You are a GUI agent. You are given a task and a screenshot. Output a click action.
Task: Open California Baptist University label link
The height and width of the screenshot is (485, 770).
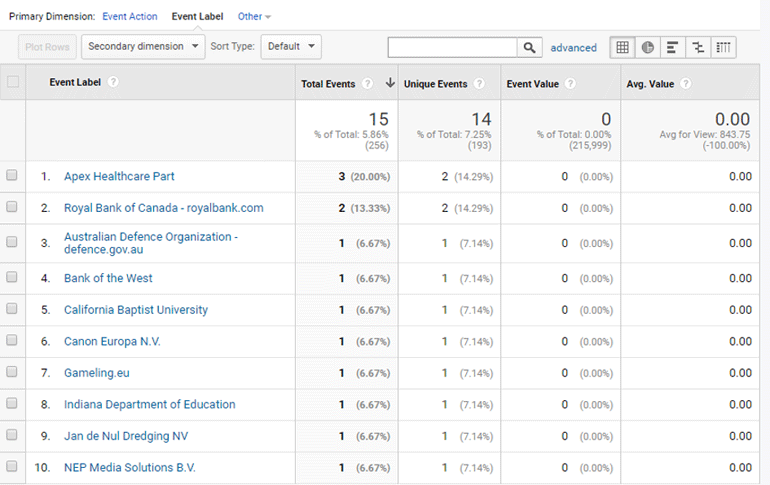click(x=136, y=310)
